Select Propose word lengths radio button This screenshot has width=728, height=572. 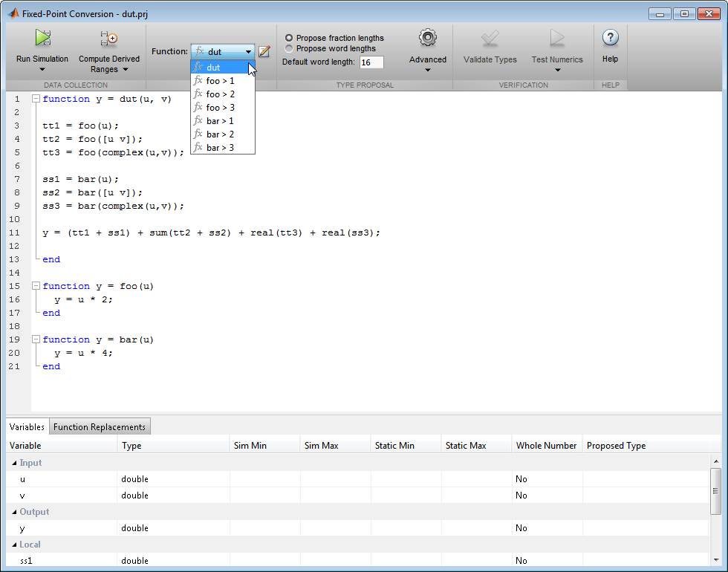[x=289, y=48]
